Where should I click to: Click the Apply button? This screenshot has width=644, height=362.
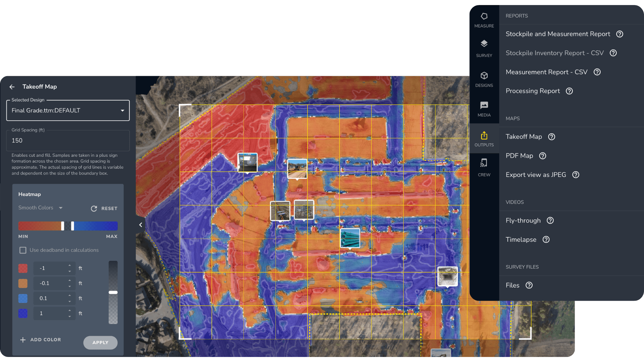100,343
